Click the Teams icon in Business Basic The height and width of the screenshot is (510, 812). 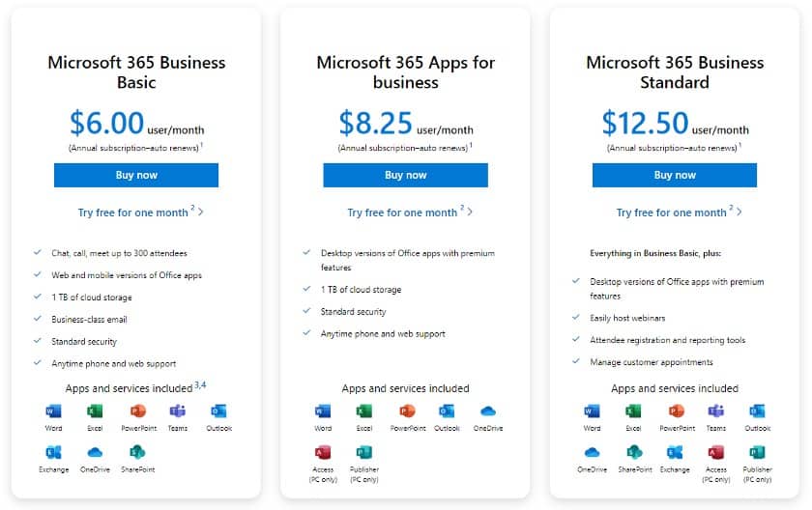point(178,411)
